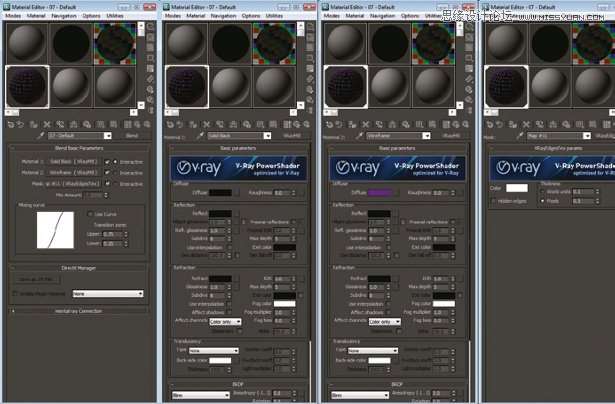Toggle the Material 1 enable checkbox in Blend parameters

(x=107, y=161)
